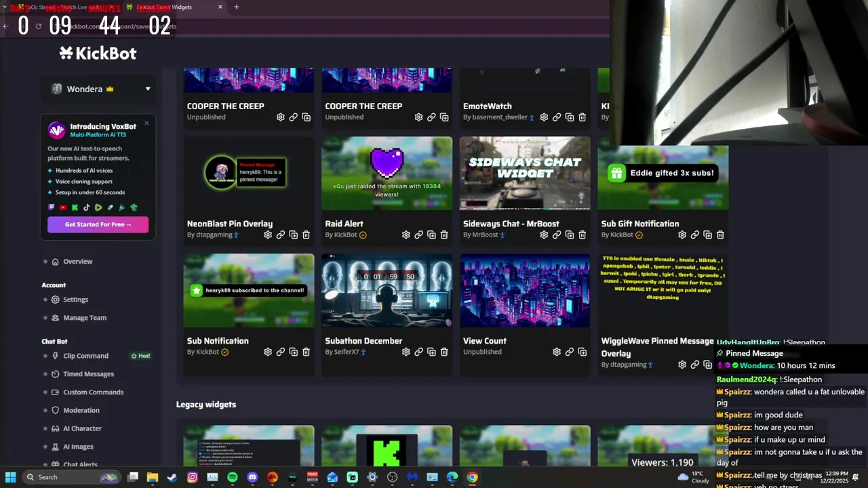Duplicate the Sub Gift Notification widget
The width and height of the screenshot is (868, 488).
click(x=707, y=235)
